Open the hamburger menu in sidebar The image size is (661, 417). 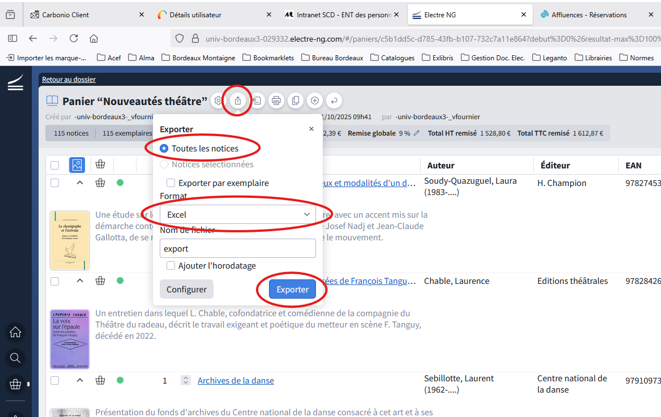pyautogui.click(x=15, y=85)
